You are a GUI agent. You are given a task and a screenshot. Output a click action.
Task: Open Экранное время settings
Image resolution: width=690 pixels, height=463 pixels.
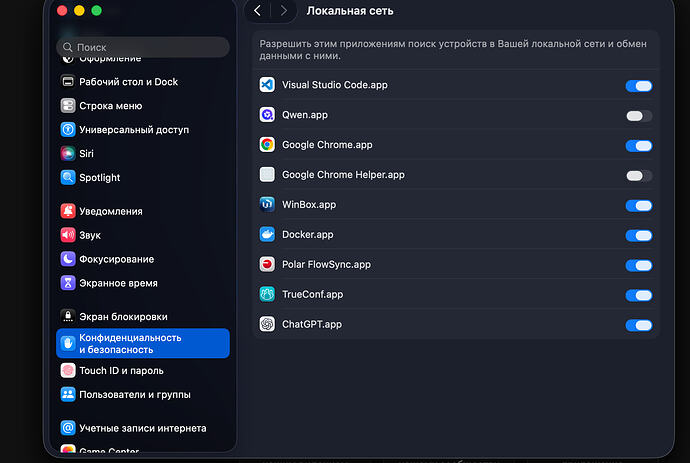(x=143, y=283)
